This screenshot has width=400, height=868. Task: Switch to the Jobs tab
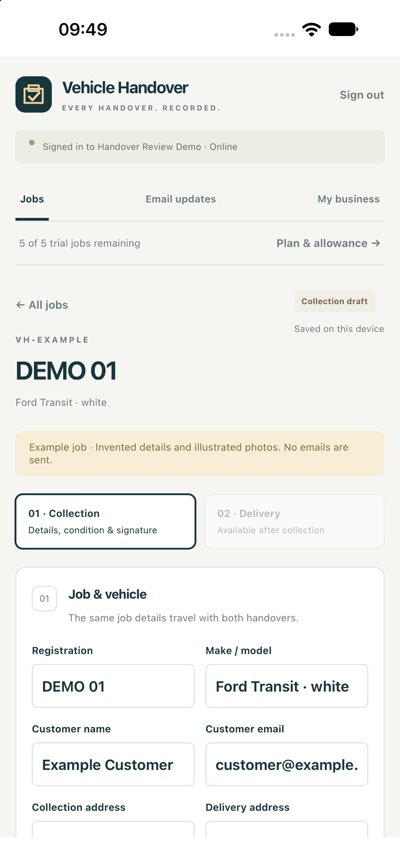32,199
